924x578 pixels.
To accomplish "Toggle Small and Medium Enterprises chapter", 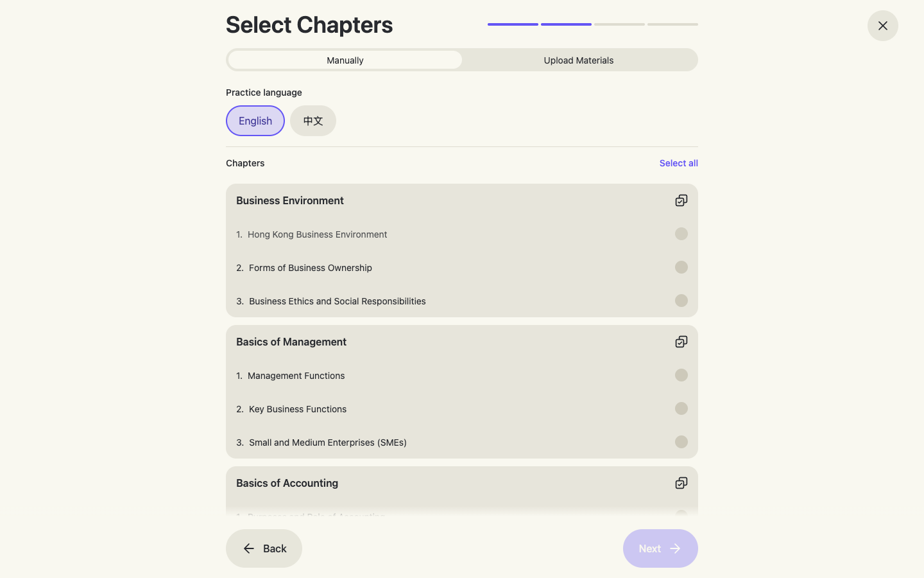I will 681,442.
